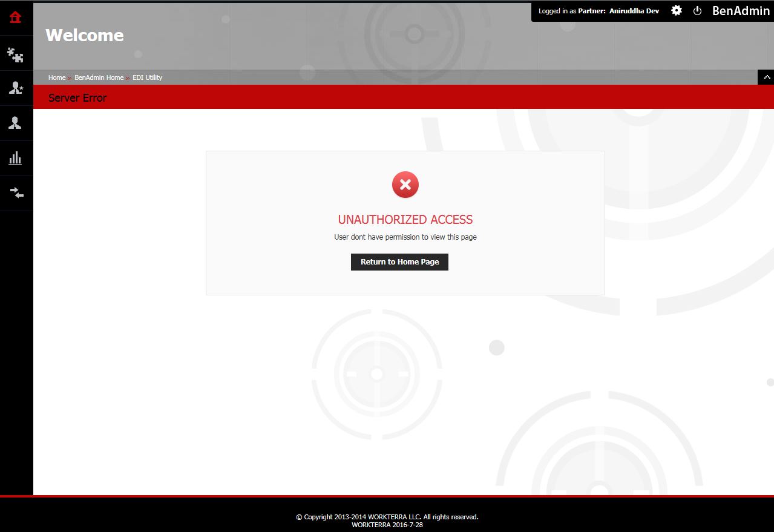The width and height of the screenshot is (774, 532).
Task: Select the user with star sidebar icon
Action: (16, 88)
